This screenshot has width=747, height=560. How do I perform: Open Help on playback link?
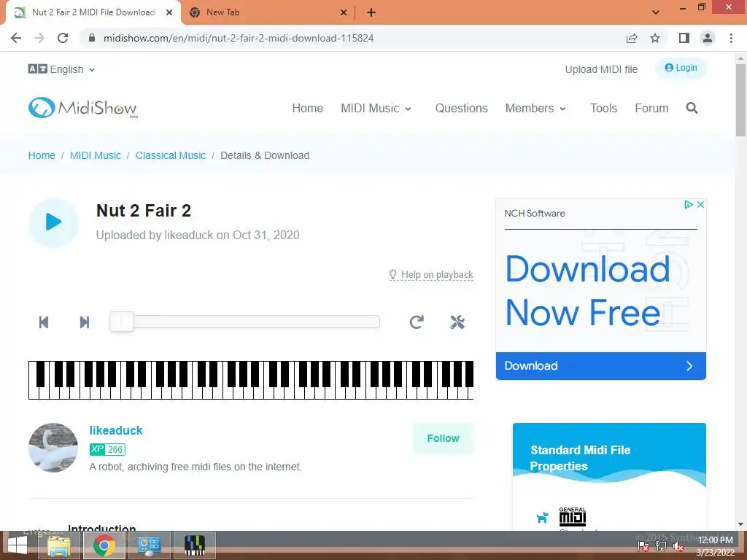431,275
